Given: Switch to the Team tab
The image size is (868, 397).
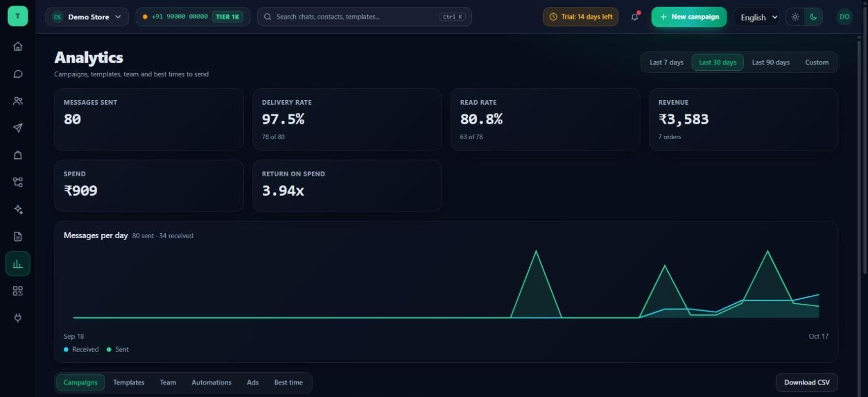Looking at the screenshot, I should [168, 383].
